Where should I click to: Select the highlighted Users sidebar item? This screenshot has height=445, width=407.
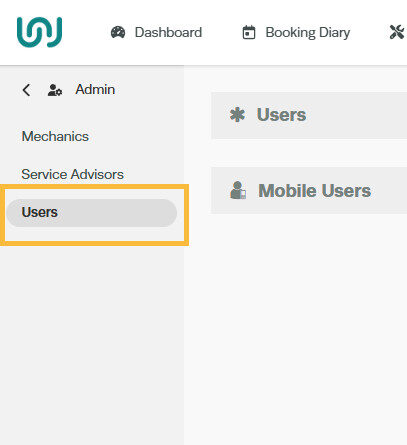(x=91, y=213)
